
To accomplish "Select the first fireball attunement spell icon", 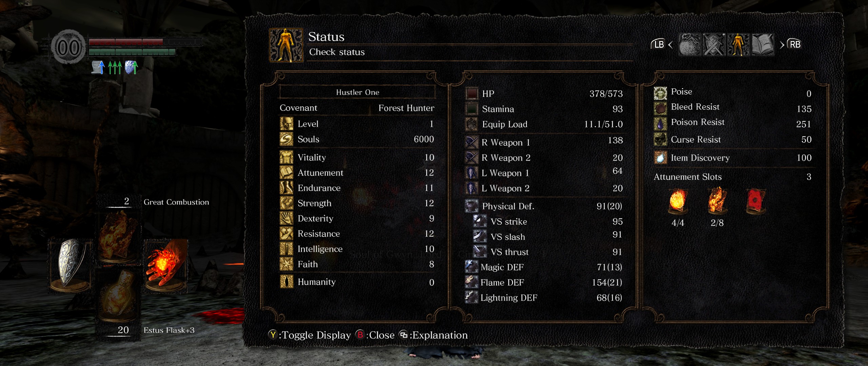I will point(678,201).
